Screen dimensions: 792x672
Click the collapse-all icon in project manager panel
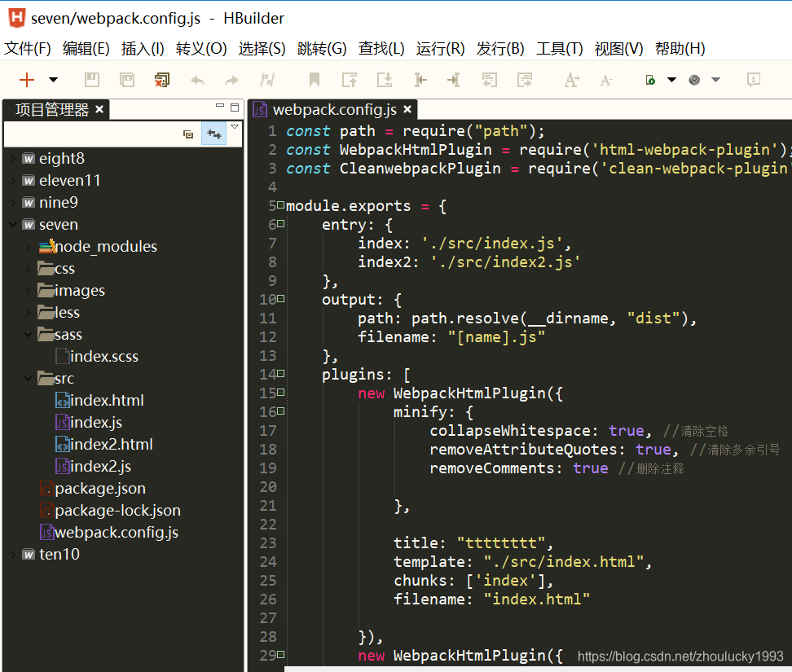point(188,134)
